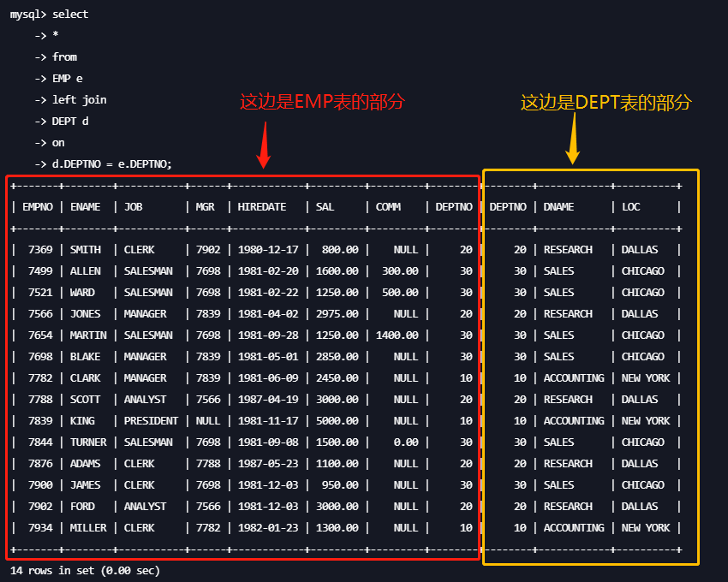Click the LOC column header
This screenshot has width=728, height=582.
click(x=631, y=207)
